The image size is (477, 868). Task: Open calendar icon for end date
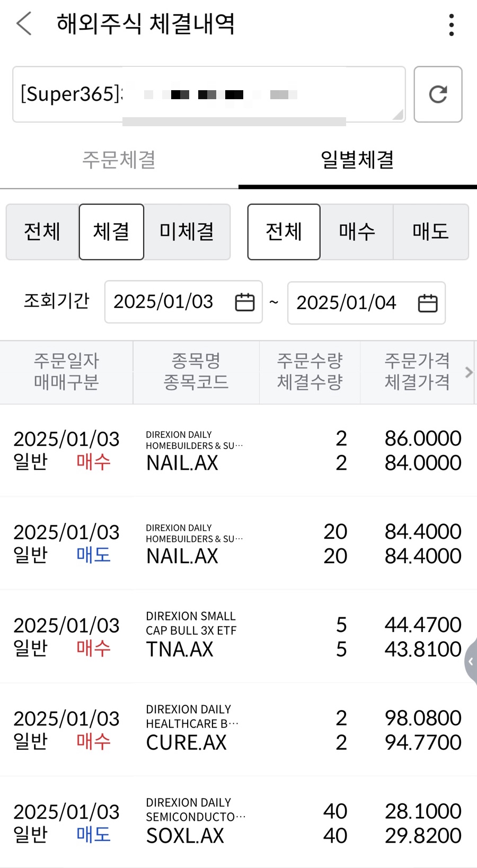428,303
